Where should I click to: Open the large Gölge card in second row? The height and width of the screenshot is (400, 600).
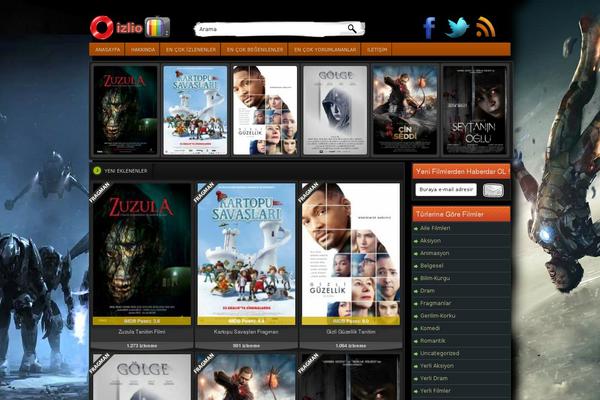coord(142,377)
